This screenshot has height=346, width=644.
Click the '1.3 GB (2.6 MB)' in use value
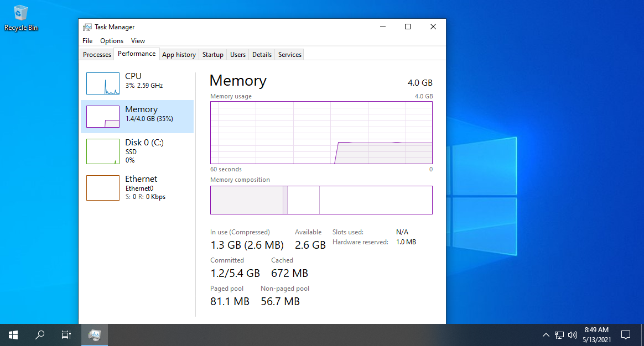tap(247, 245)
